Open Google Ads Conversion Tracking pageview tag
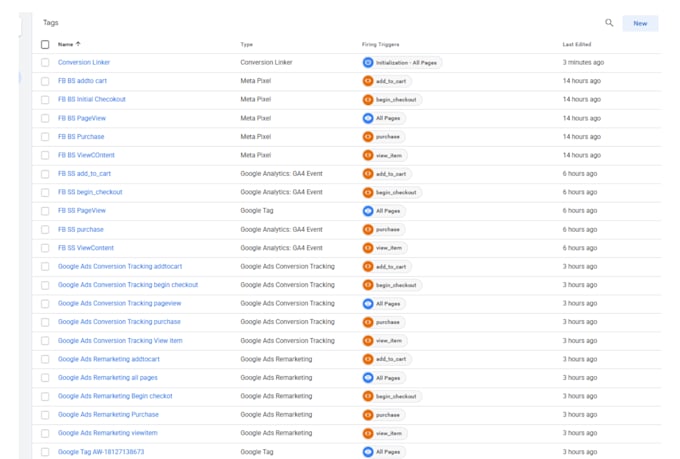This screenshot has width=680, height=459. click(120, 303)
